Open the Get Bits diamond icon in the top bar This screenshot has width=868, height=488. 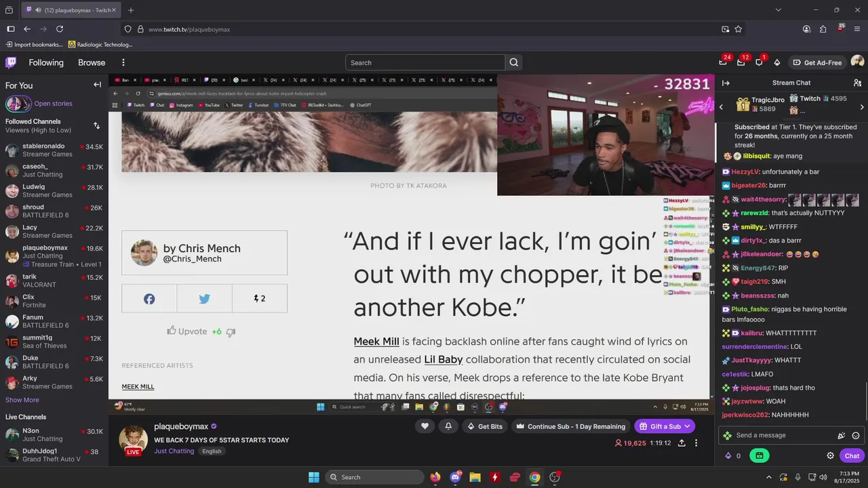(777, 62)
